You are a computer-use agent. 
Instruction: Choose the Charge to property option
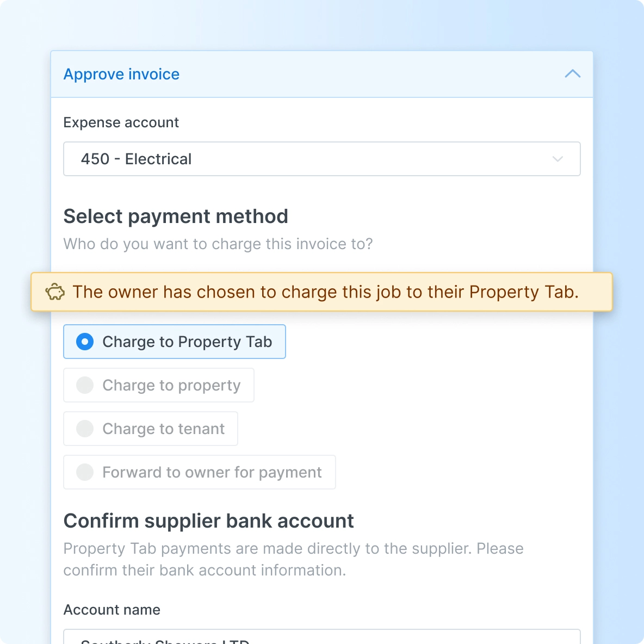(171, 385)
